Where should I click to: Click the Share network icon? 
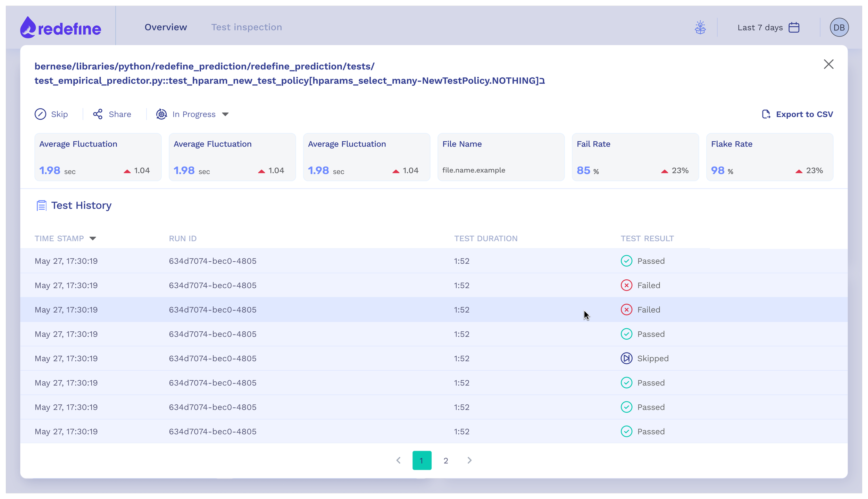point(98,114)
